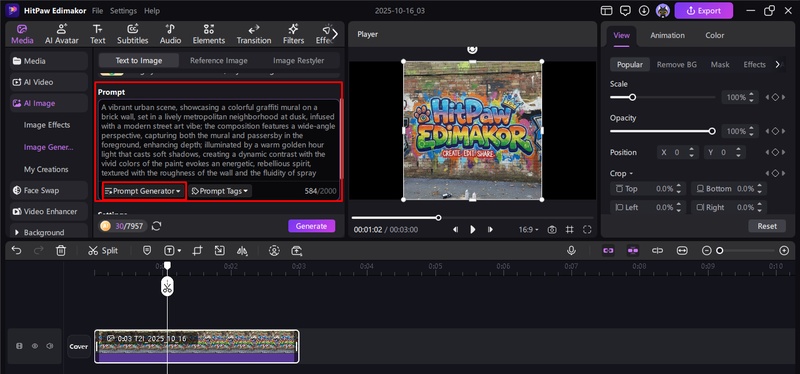Split the clip with scissors tool
Viewport: 800px width, 374px height.
pyautogui.click(x=103, y=251)
